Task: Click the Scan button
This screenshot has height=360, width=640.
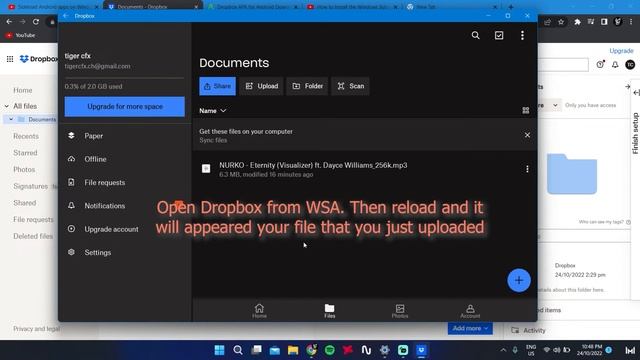Action: [351, 86]
